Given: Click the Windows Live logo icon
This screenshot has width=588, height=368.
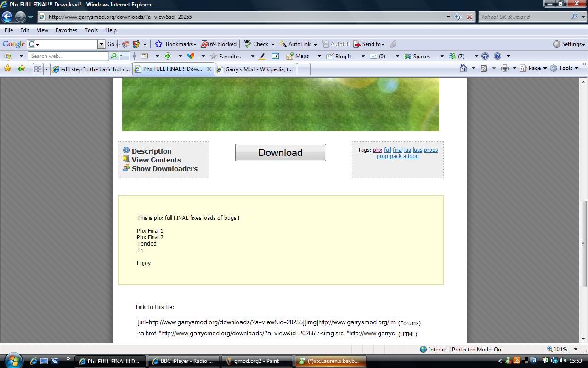Looking at the screenshot, I should tap(8, 56).
